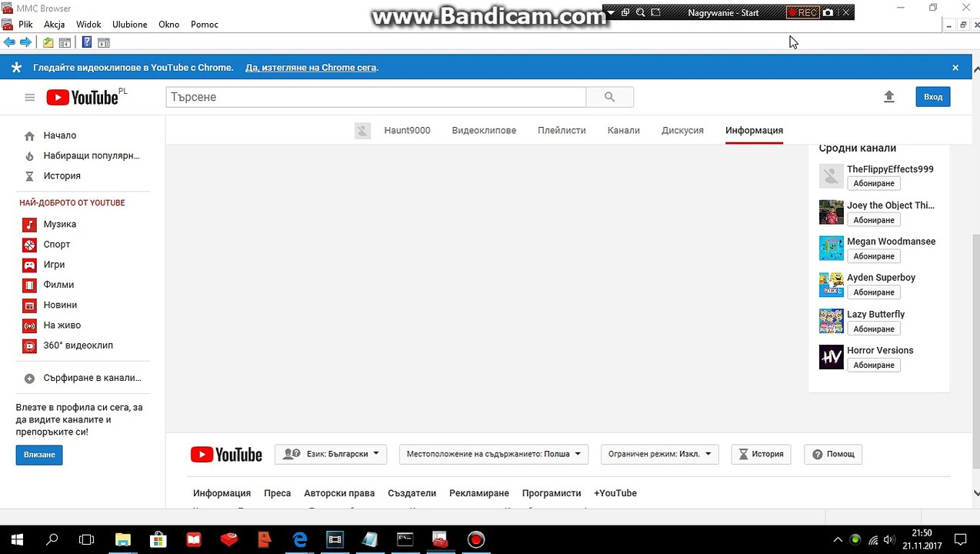Click the blue Влизане sign-in button
Image resolution: width=980 pixels, height=554 pixels.
[x=39, y=455]
